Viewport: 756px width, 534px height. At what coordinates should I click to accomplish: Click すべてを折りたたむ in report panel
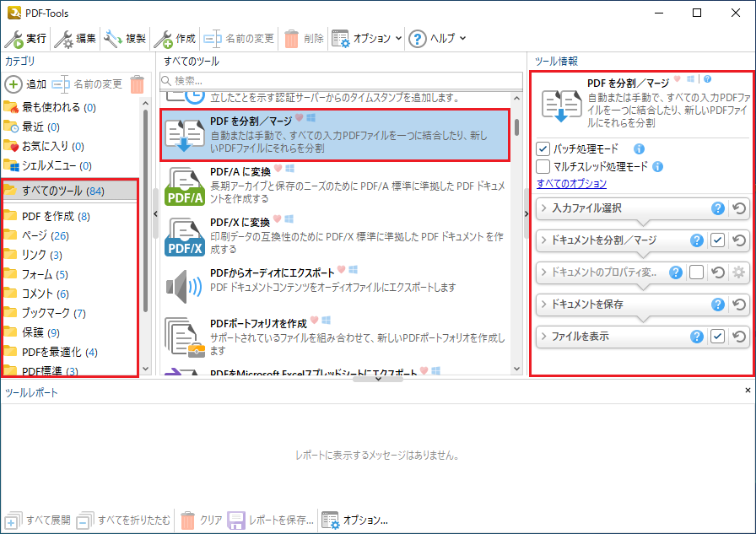tap(124, 521)
